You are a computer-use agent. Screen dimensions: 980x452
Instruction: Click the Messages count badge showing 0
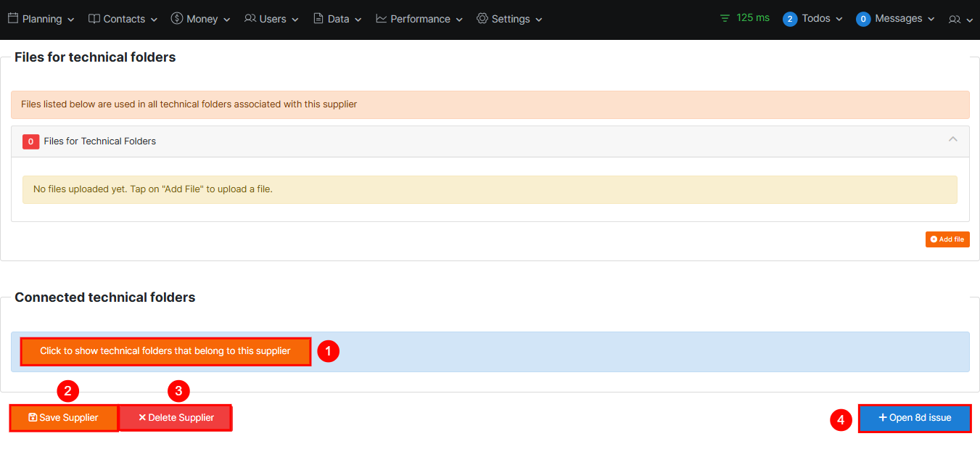point(863,19)
